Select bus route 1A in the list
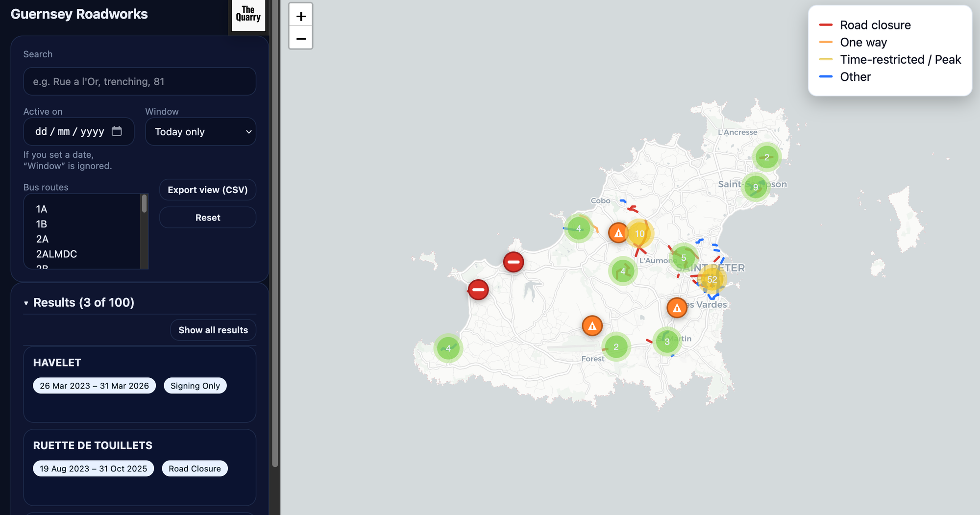The image size is (980, 515). point(42,209)
